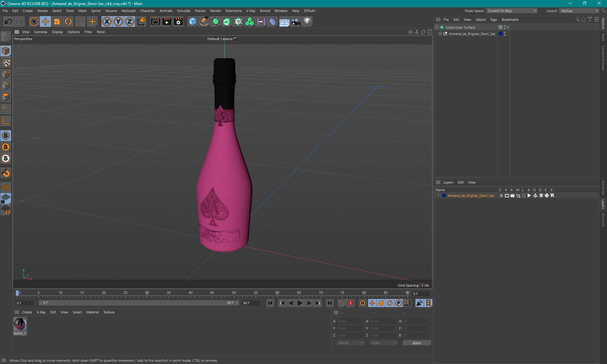Image resolution: width=607 pixels, height=364 pixels.
Task: Click the Subdivision Surface generator icon
Action: coord(216,21)
